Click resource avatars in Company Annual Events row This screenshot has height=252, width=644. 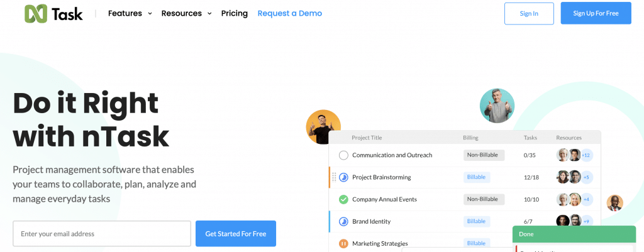[569, 199]
